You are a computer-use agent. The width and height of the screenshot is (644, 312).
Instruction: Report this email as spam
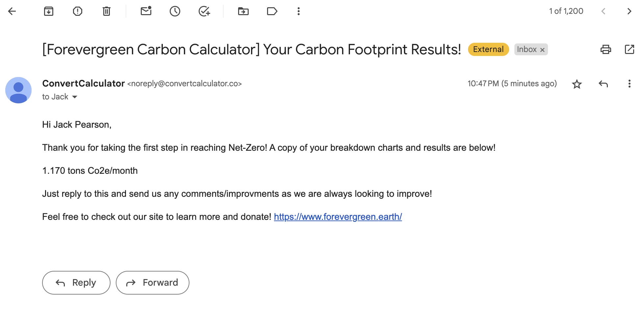(78, 12)
